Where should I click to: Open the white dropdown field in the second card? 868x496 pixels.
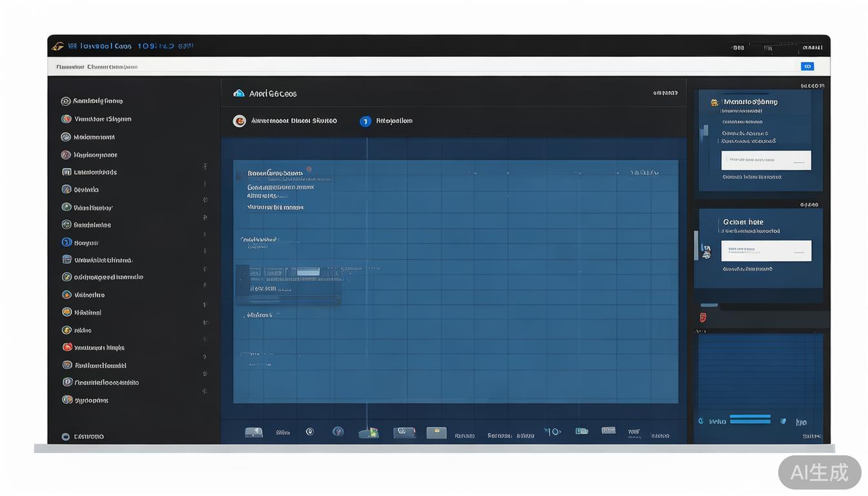click(x=765, y=250)
